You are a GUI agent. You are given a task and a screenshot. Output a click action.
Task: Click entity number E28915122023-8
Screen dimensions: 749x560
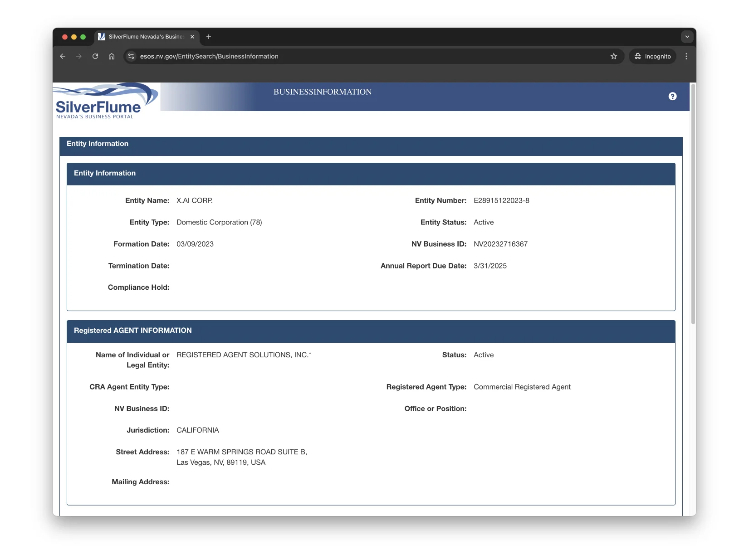click(501, 200)
